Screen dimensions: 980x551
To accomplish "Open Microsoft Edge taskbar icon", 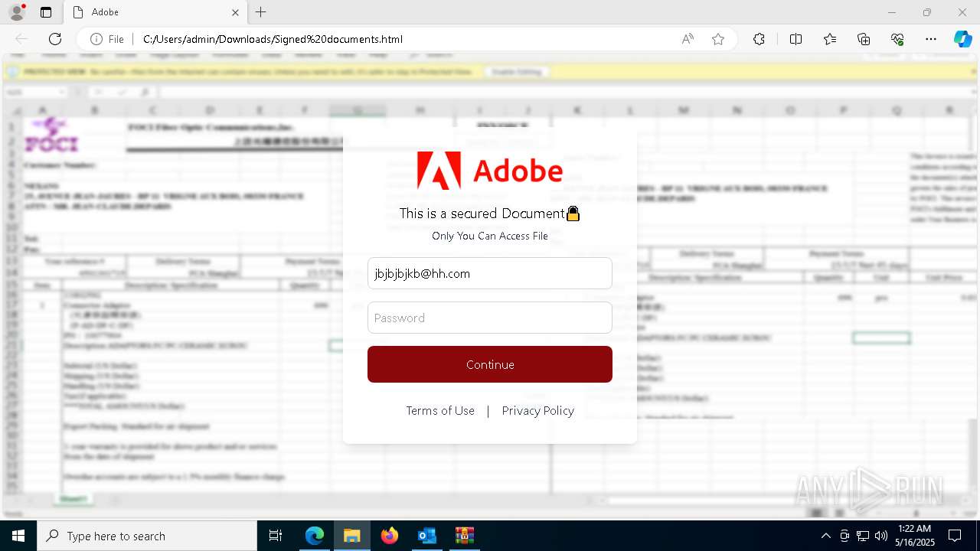I will (315, 536).
